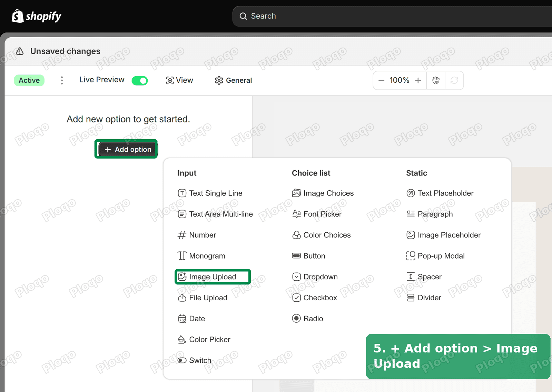The height and width of the screenshot is (392, 552).
Task: Select Image Placeholder option
Action: coord(444,235)
